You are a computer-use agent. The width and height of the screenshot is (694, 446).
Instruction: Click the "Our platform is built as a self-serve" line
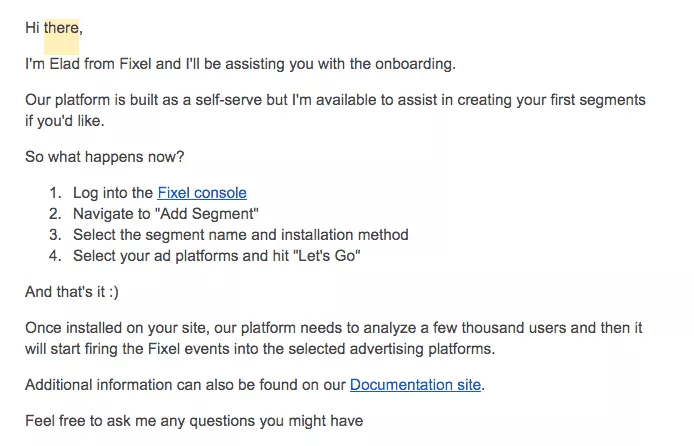coord(335,100)
